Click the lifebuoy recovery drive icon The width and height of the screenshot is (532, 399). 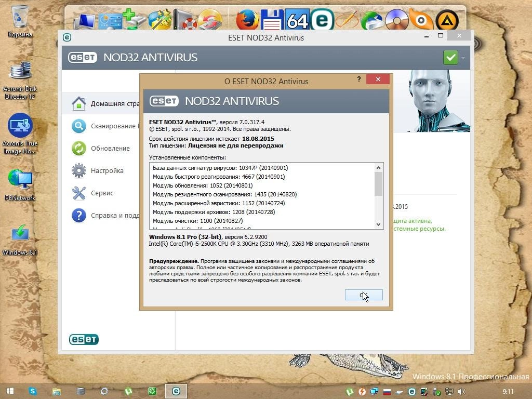click(185, 20)
